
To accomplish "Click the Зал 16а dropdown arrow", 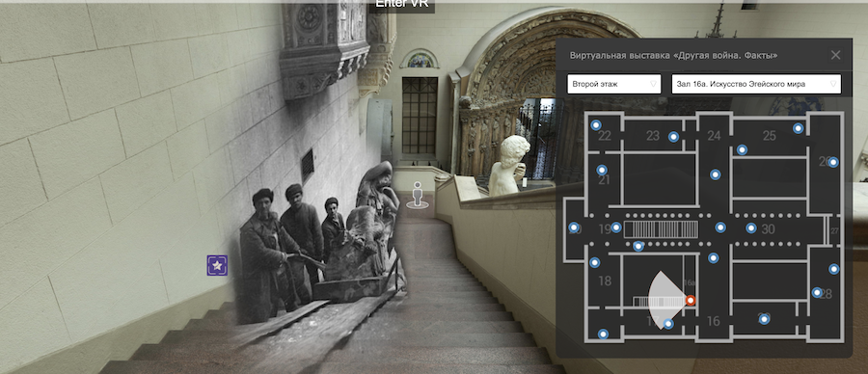I will point(833,84).
